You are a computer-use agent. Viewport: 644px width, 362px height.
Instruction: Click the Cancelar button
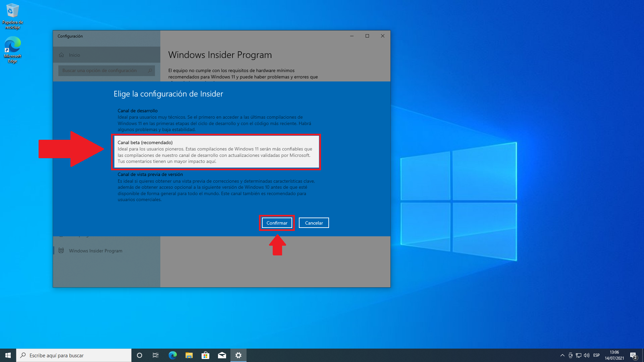pyautogui.click(x=314, y=223)
